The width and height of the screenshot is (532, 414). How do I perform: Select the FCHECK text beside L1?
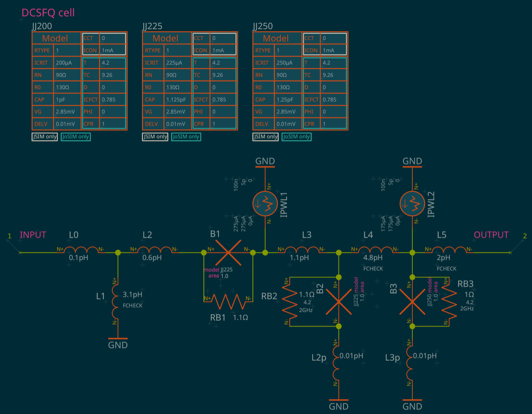pyautogui.click(x=133, y=305)
